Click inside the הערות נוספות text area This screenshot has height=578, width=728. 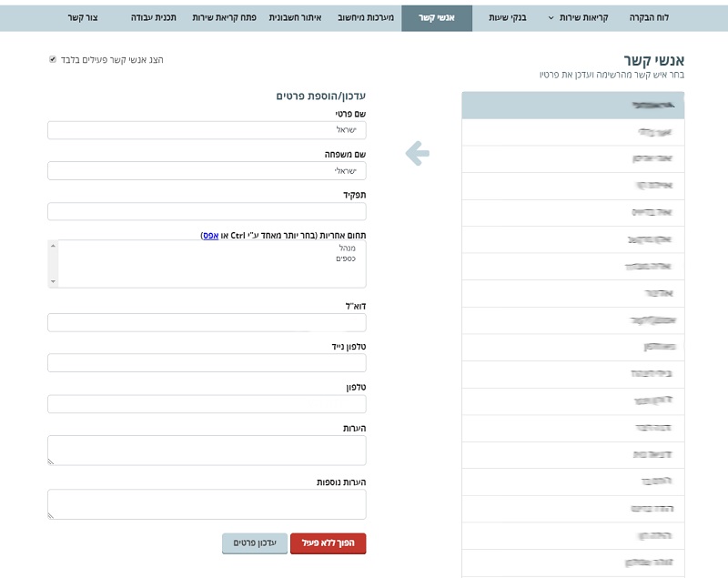207,504
